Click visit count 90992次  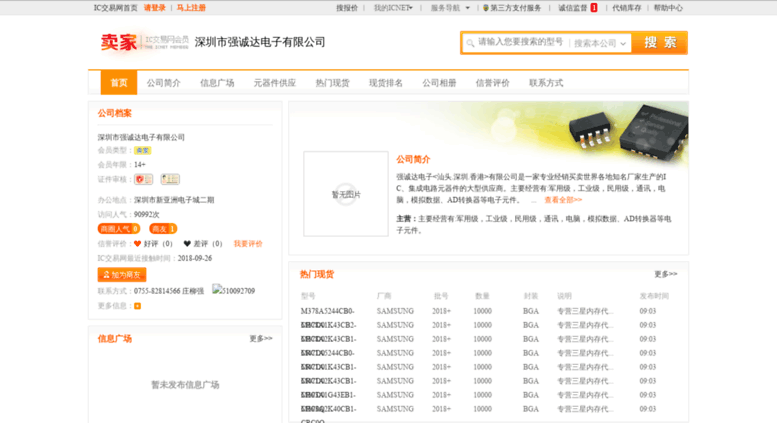point(147,214)
